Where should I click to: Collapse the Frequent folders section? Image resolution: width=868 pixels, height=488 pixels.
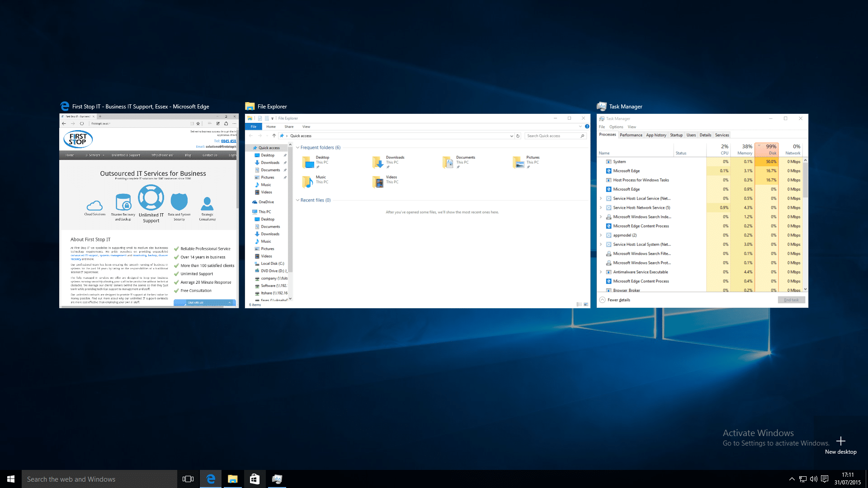pos(297,147)
